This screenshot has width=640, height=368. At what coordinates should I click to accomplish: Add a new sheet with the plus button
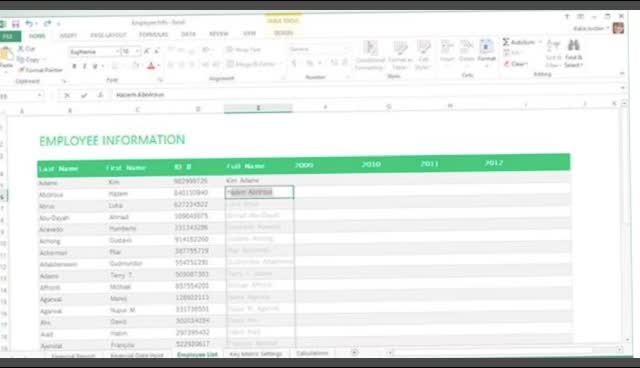tap(354, 352)
